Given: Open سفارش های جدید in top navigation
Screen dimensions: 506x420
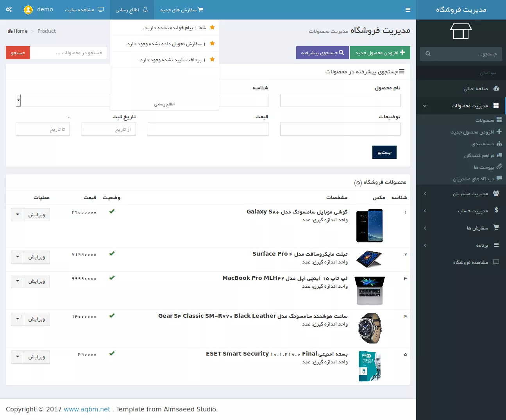Looking at the screenshot, I should tap(181, 10).
